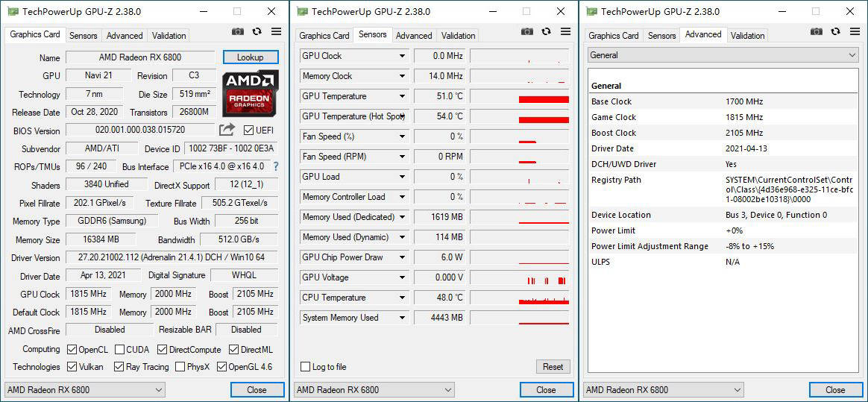Toggle the CUDA checkbox

tap(119, 349)
